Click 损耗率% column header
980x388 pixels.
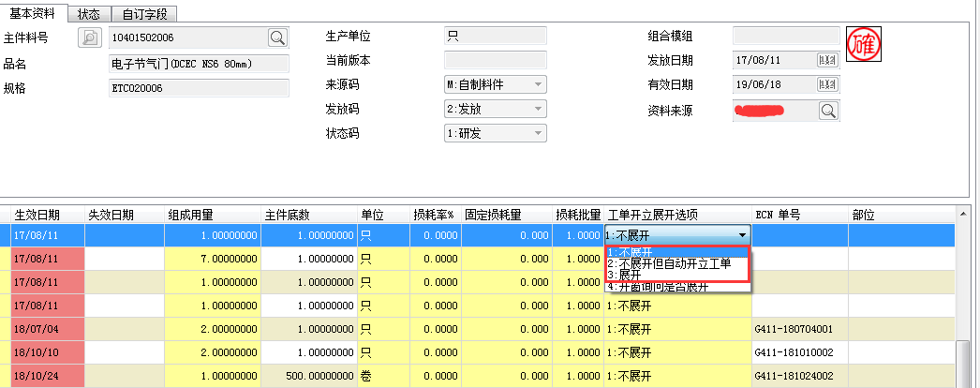(435, 215)
